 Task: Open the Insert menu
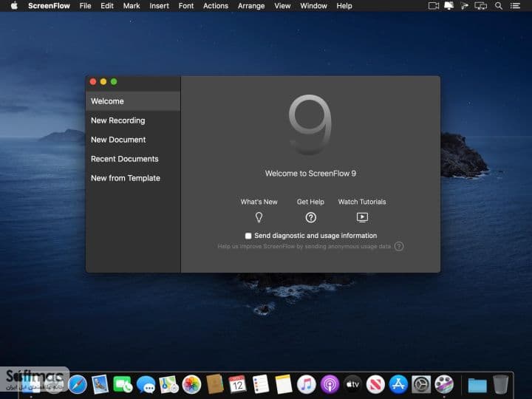coord(159,6)
